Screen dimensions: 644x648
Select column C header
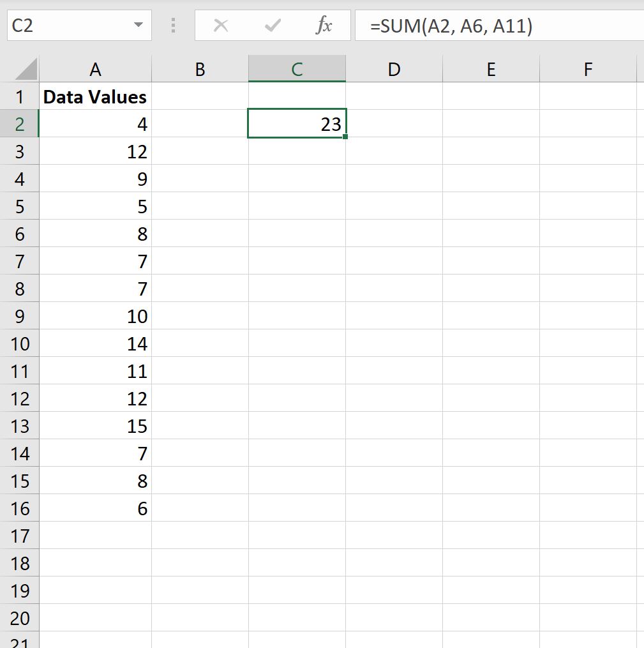297,68
